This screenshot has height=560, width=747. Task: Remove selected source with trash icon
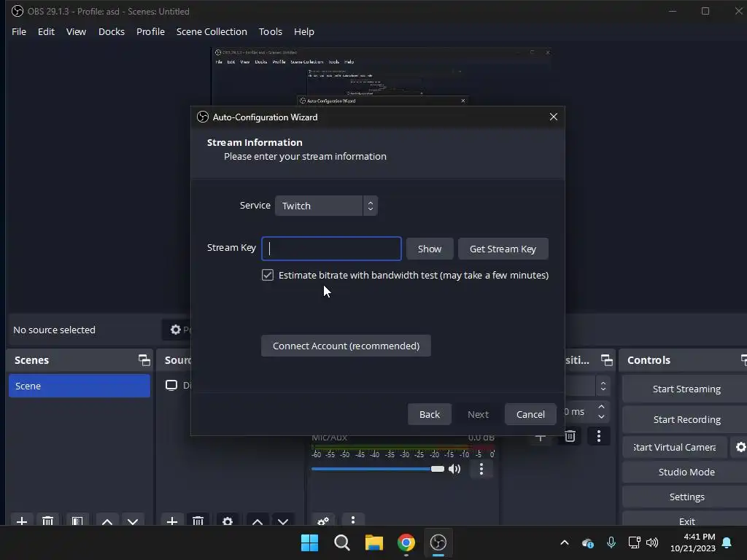(198, 521)
